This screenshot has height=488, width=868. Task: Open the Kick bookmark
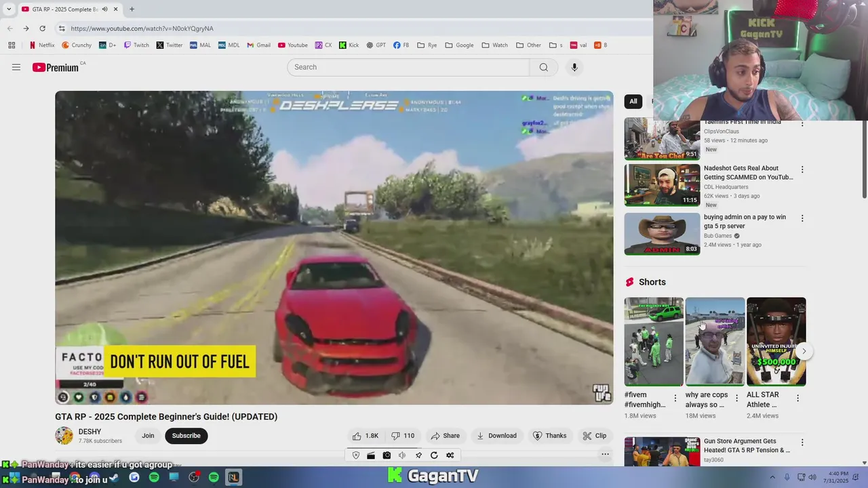[x=349, y=45]
